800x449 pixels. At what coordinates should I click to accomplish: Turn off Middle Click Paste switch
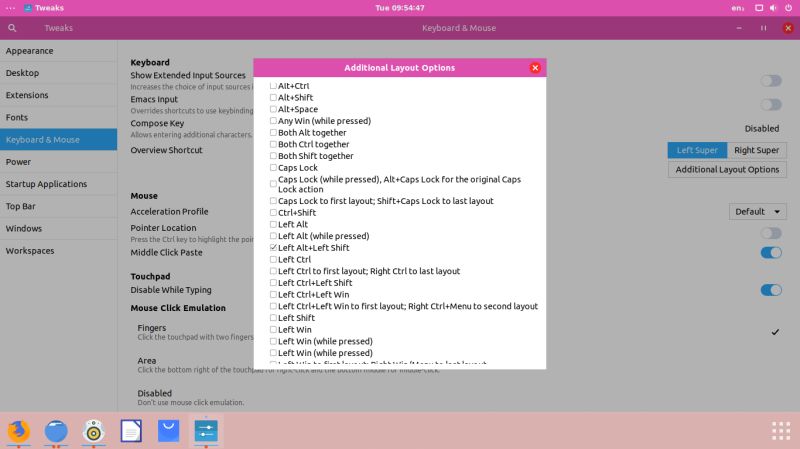pyautogui.click(x=770, y=253)
